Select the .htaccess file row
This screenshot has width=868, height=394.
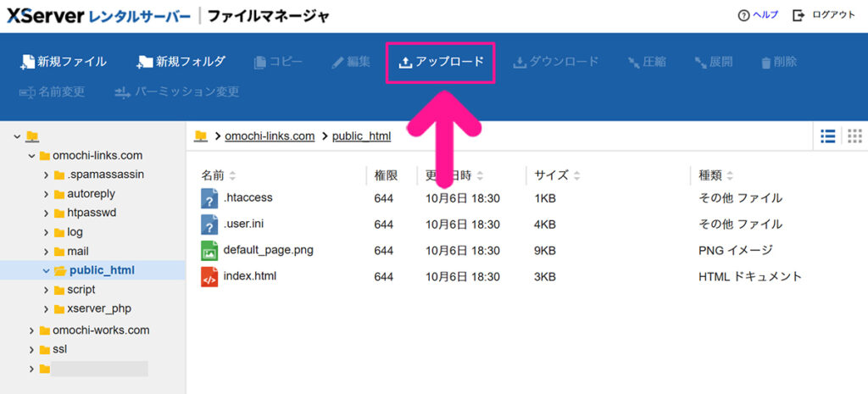[x=248, y=198]
